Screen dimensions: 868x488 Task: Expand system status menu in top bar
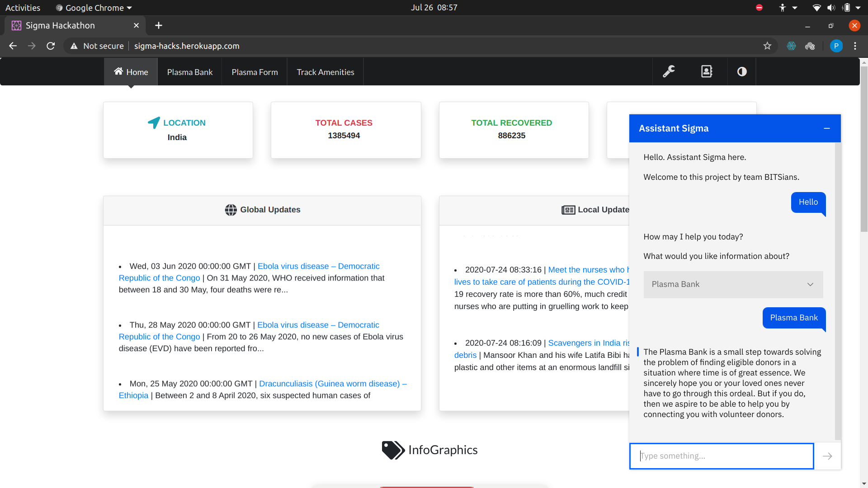[858, 8]
